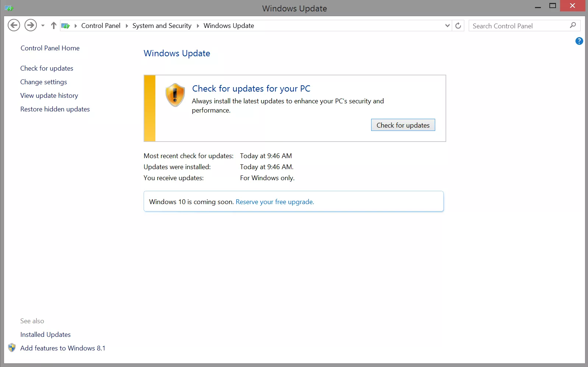Open the address bar history dropdown
The width and height of the screenshot is (588, 367).
click(447, 26)
